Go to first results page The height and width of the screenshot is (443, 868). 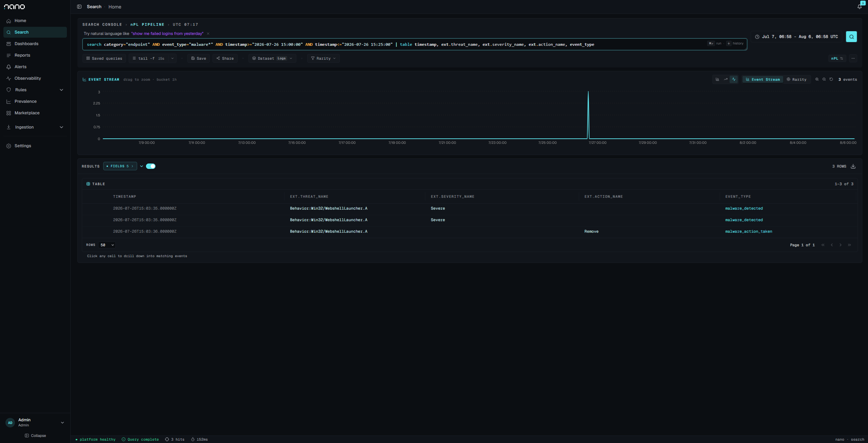823,245
